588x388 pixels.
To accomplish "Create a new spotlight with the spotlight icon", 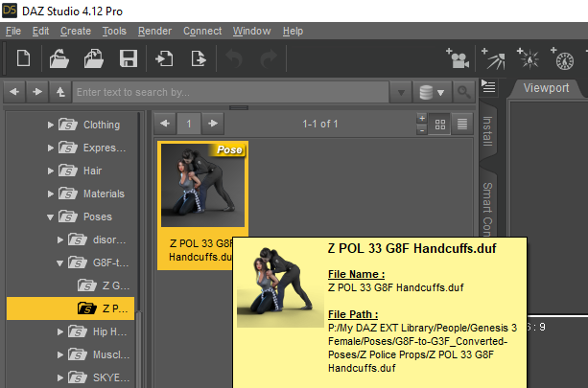I will click(493, 58).
